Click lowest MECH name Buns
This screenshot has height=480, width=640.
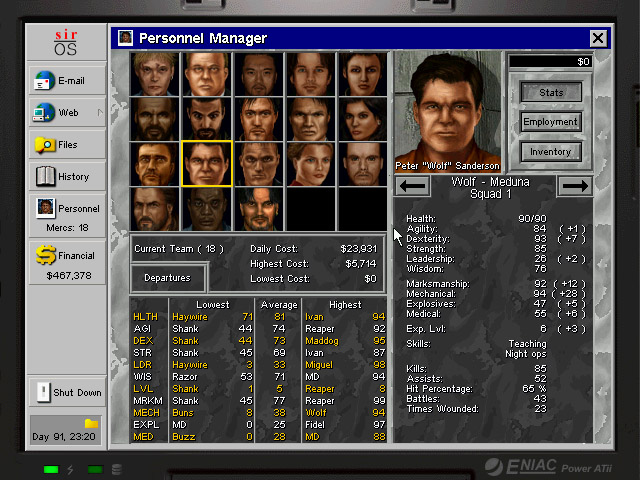[x=182, y=413]
